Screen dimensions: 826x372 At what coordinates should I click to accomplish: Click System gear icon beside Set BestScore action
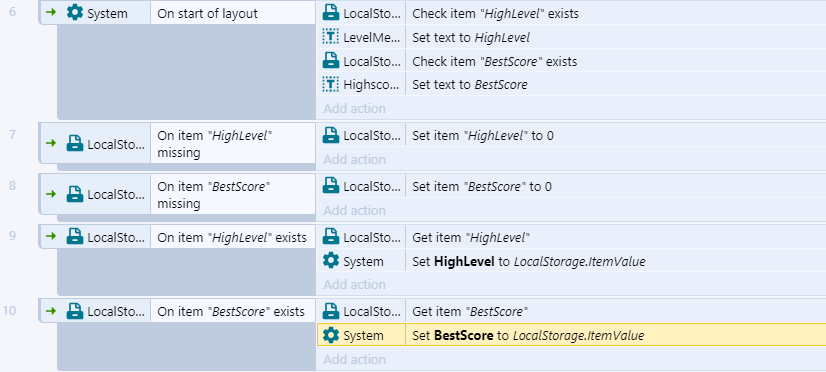click(x=331, y=335)
